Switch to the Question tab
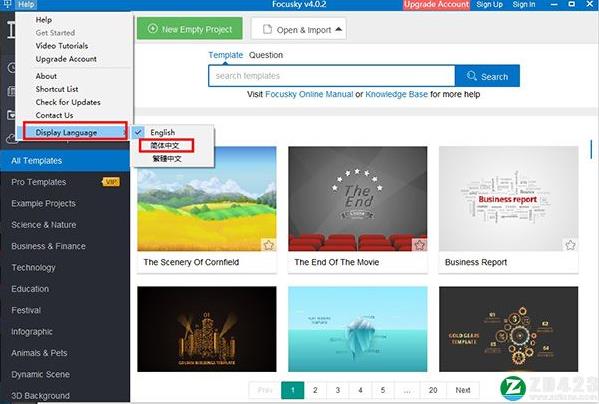599x404 pixels. click(x=266, y=55)
